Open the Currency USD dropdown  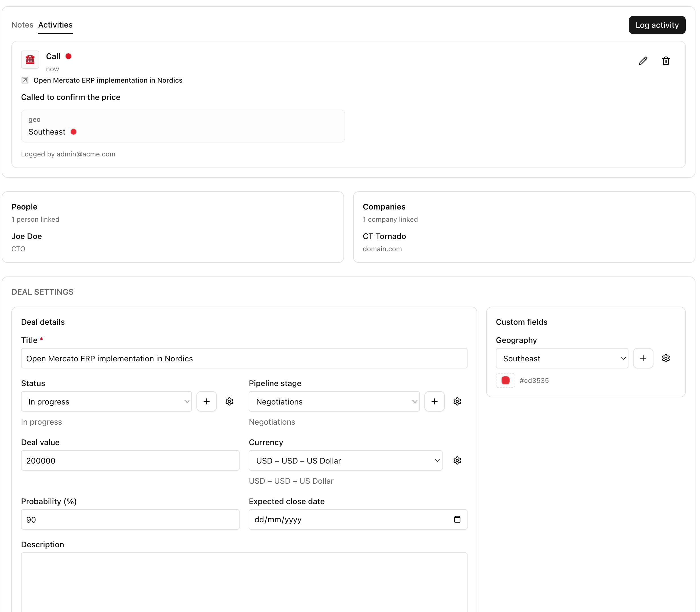[x=345, y=461]
